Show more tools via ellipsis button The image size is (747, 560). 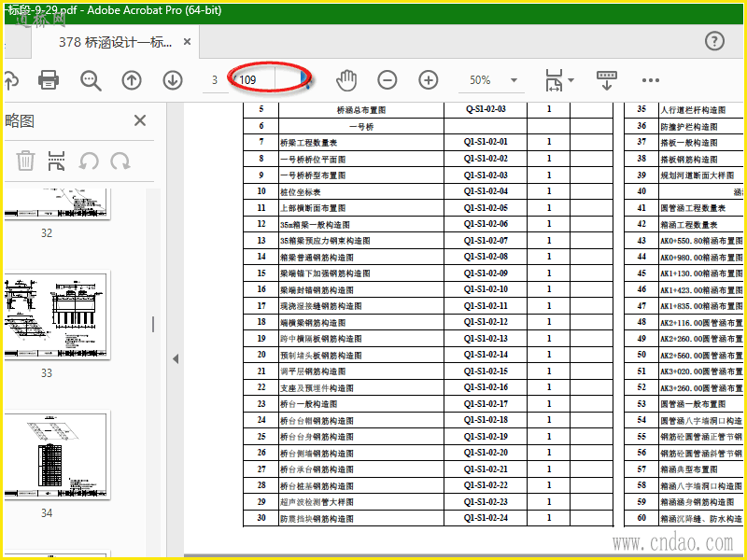point(650,80)
